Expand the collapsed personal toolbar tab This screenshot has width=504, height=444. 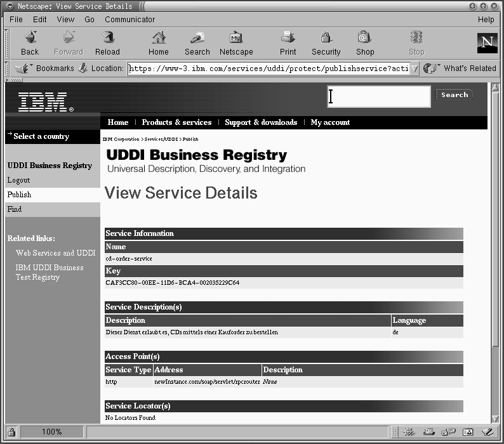tap(14, 80)
